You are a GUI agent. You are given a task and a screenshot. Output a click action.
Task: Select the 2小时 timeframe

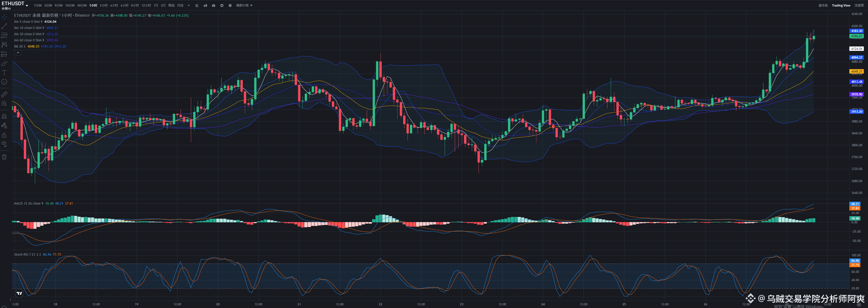coord(104,6)
